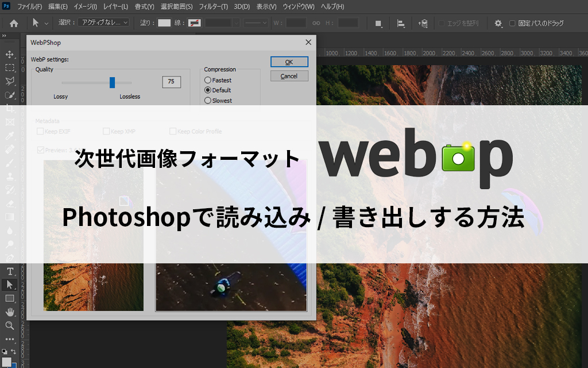Screen dimensions: 588x368
Task: Select the Gradient tool
Action: click(10, 217)
